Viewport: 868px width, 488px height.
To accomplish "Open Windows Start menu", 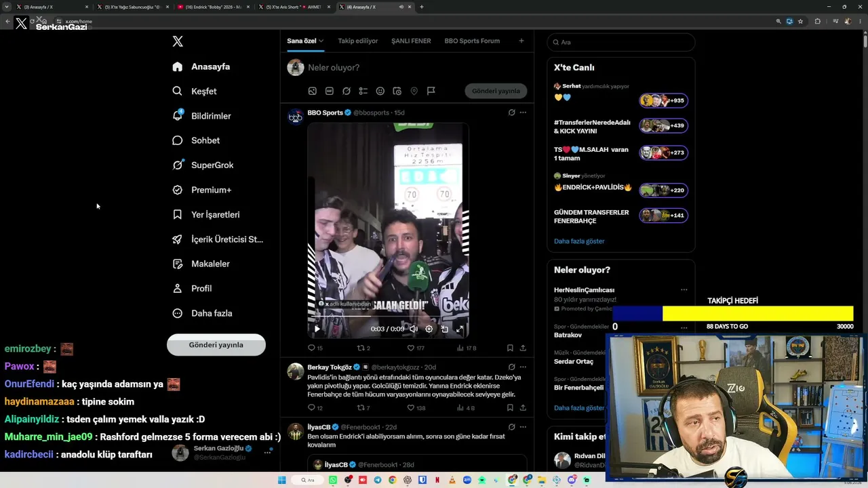I will click(282, 480).
